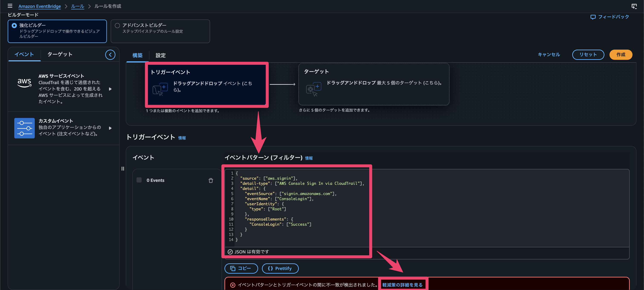
Task: Expand カスタムイベント category
Action: point(110,128)
